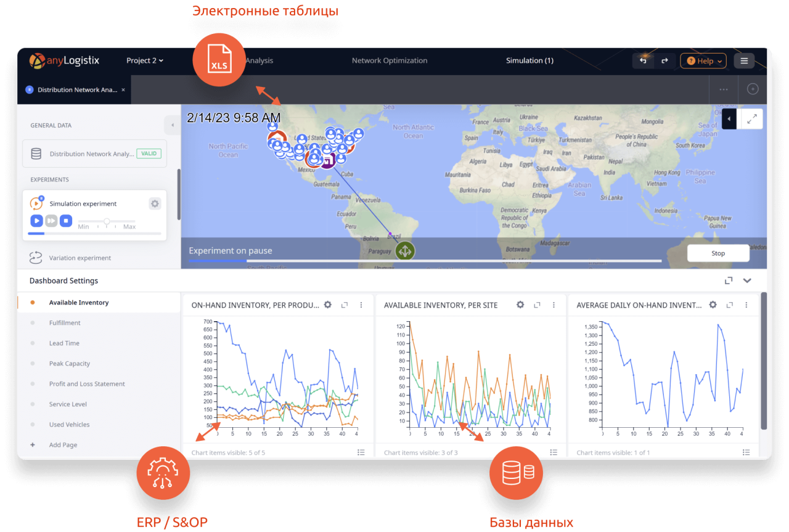Stop the simulation with square button

pyautogui.click(x=66, y=221)
